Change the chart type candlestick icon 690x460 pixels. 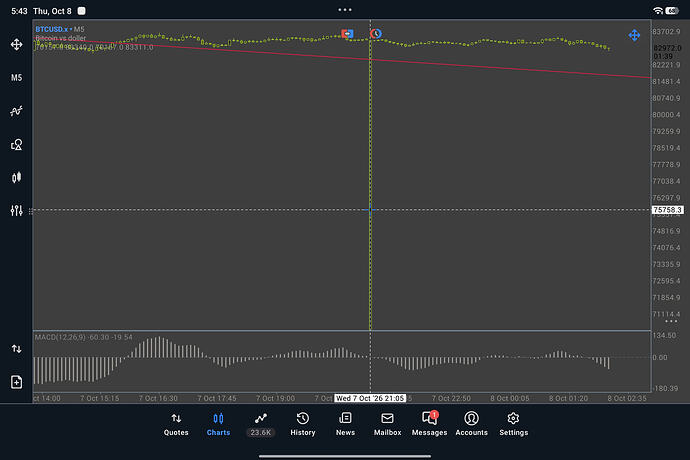[17, 177]
